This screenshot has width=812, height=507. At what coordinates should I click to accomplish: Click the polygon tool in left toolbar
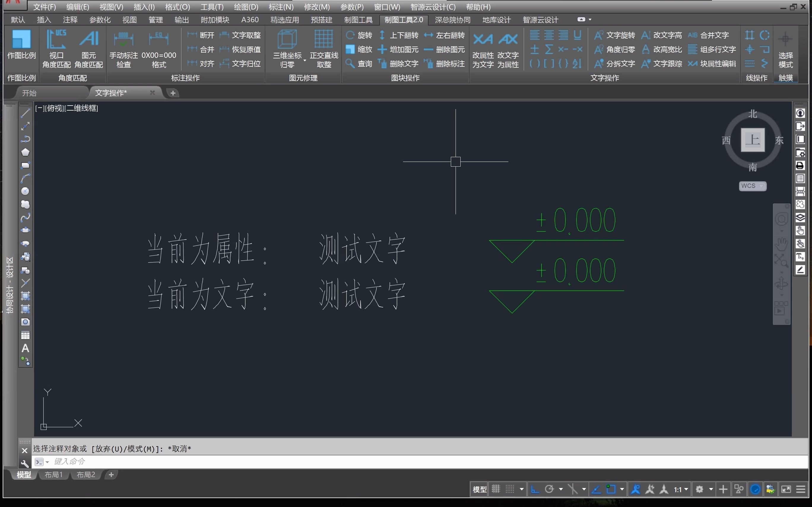pyautogui.click(x=25, y=152)
